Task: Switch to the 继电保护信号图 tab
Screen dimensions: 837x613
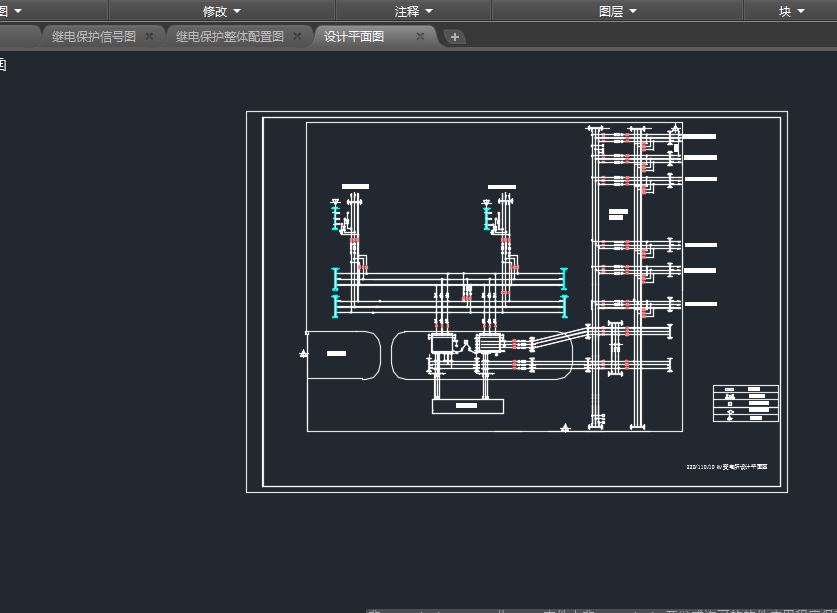Action: 93,36
